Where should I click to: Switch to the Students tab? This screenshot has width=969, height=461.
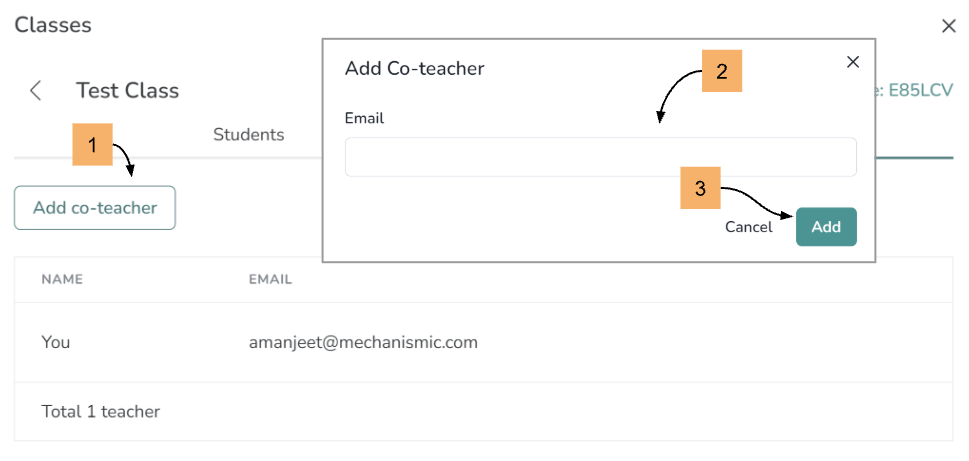(248, 135)
